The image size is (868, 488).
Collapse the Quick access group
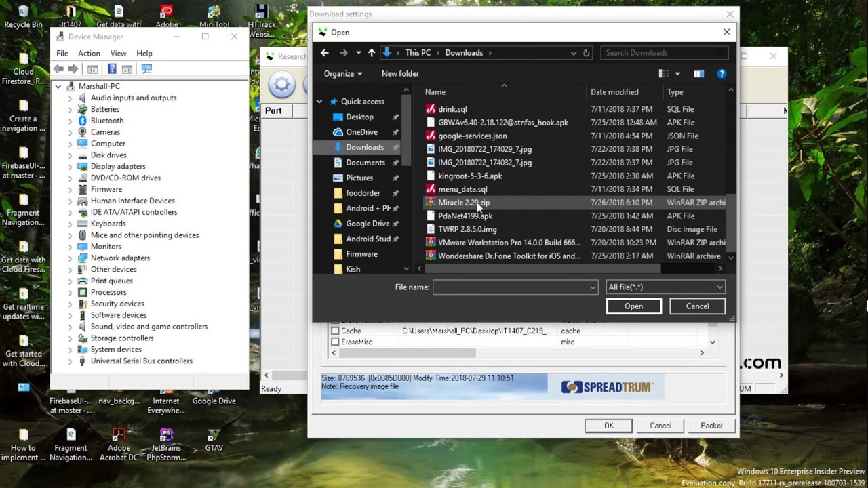(319, 102)
